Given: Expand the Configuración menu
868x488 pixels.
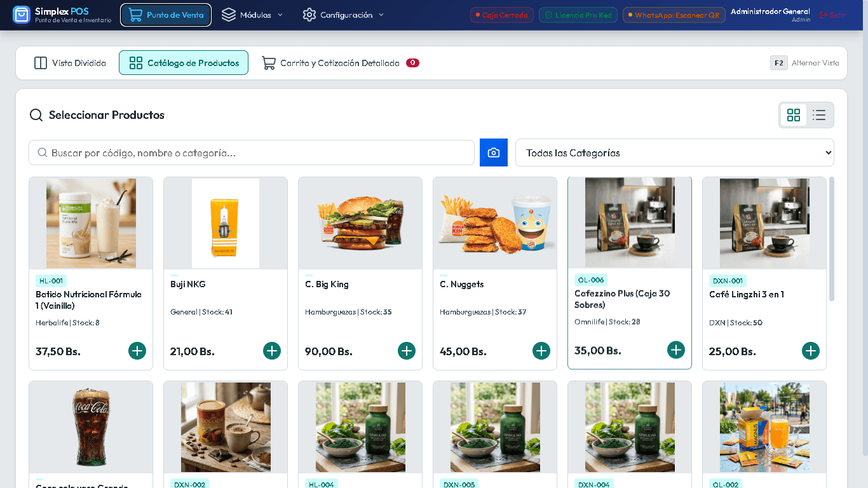Looking at the screenshot, I should [344, 15].
